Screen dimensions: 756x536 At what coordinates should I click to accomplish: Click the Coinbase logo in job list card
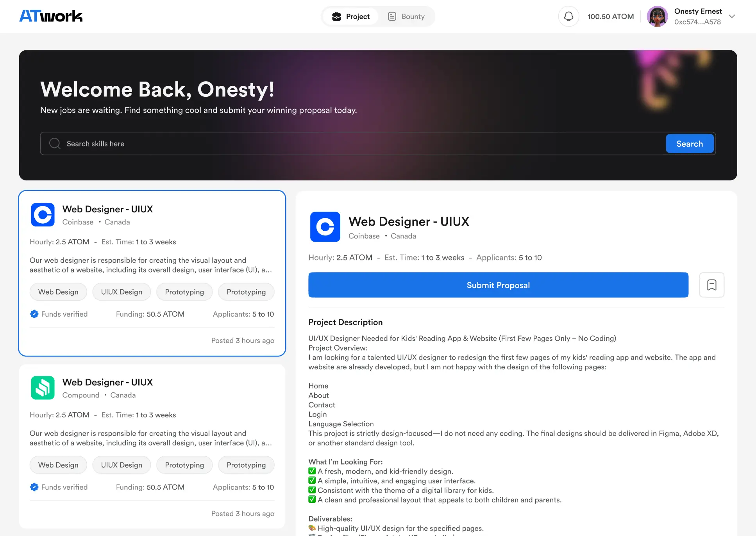pos(43,215)
